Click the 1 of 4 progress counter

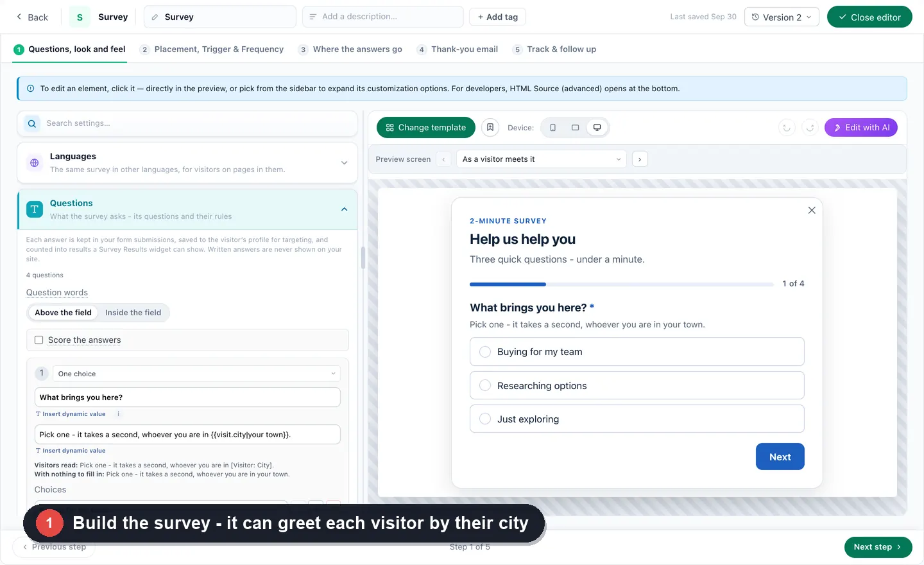pos(793,284)
